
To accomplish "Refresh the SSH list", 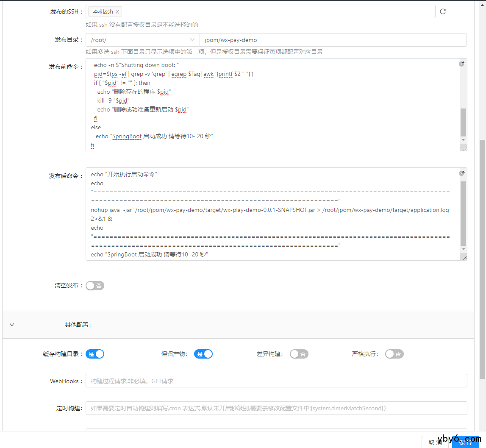I will coord(443,11).
